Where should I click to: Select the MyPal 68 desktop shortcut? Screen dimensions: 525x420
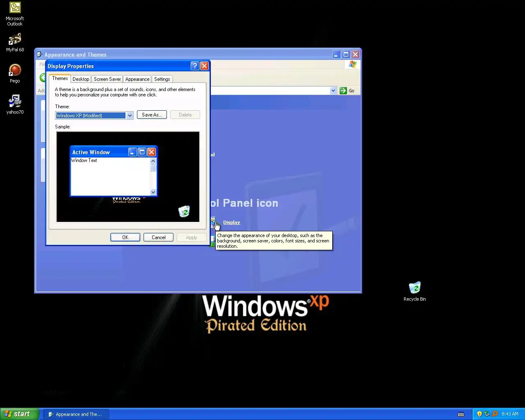click(15, 42)
